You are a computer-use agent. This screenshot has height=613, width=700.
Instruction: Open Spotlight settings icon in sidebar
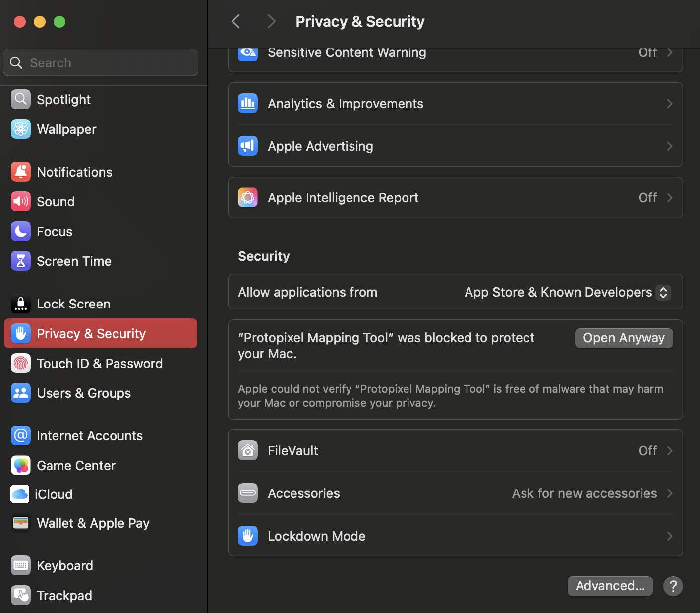coord(21,100)
